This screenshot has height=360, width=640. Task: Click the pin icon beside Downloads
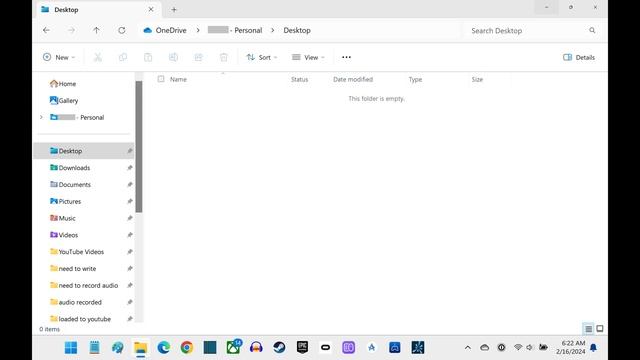[x=129, y=168]
